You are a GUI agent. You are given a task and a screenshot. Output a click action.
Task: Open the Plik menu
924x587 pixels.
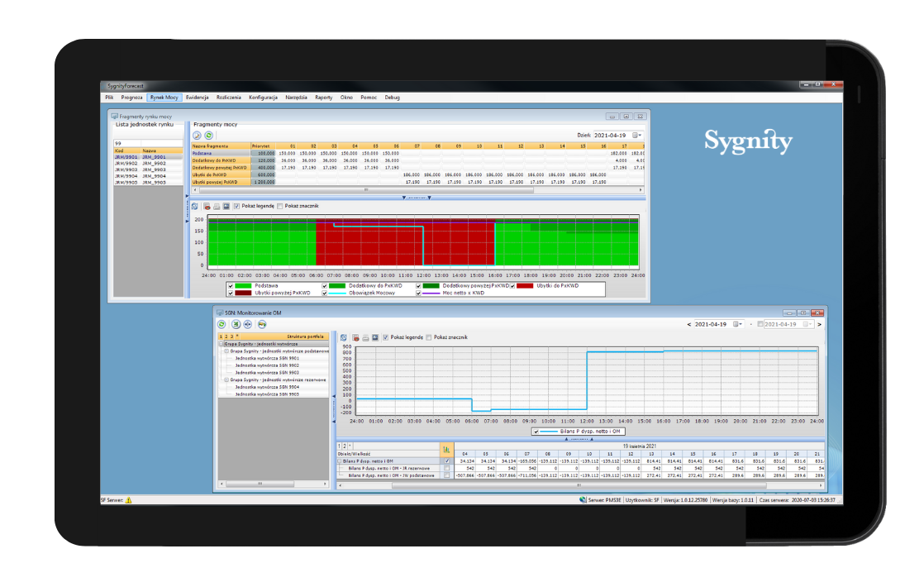[110, 98]
